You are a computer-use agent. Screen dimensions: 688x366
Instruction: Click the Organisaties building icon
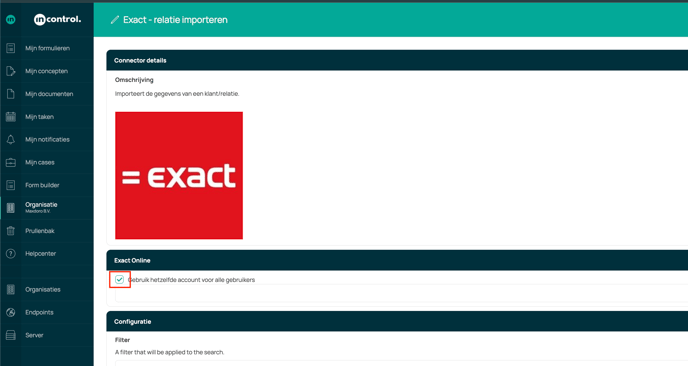(11, 290)
